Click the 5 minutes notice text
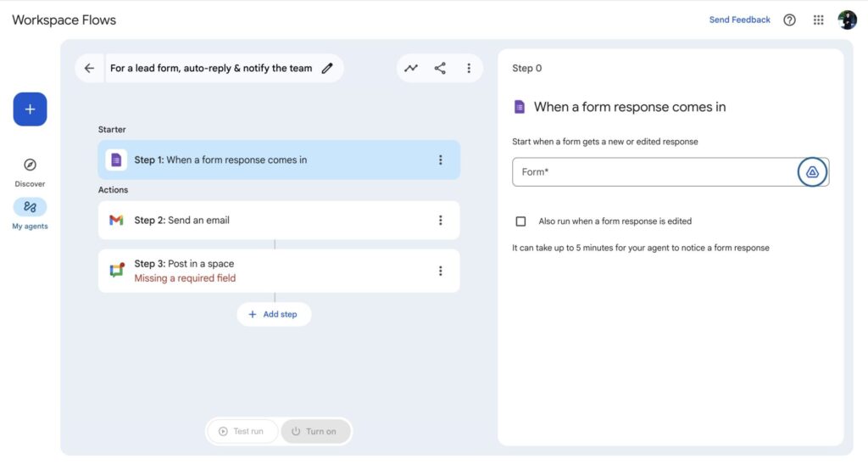The image size is (868, 470). [x=641, y=248]
